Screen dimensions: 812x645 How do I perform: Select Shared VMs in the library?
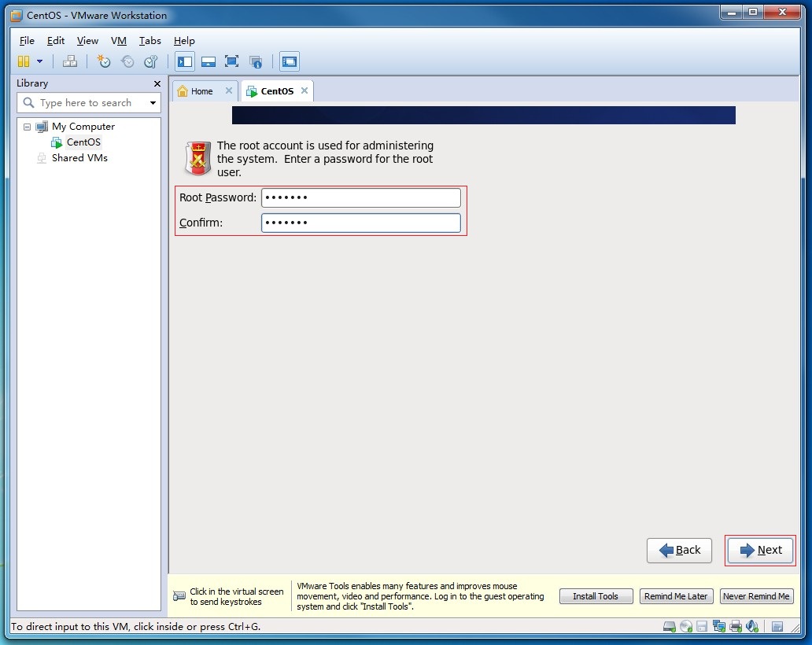pos(79,158)
